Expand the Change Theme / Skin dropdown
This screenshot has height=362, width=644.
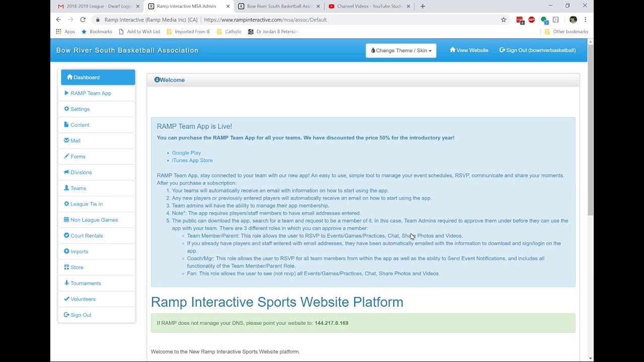click(401, 50)
